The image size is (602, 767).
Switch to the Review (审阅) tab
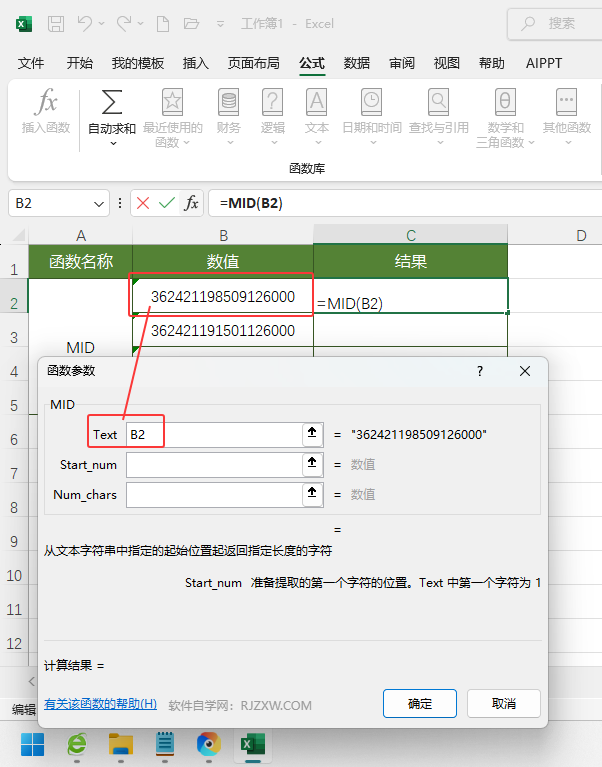401,63
